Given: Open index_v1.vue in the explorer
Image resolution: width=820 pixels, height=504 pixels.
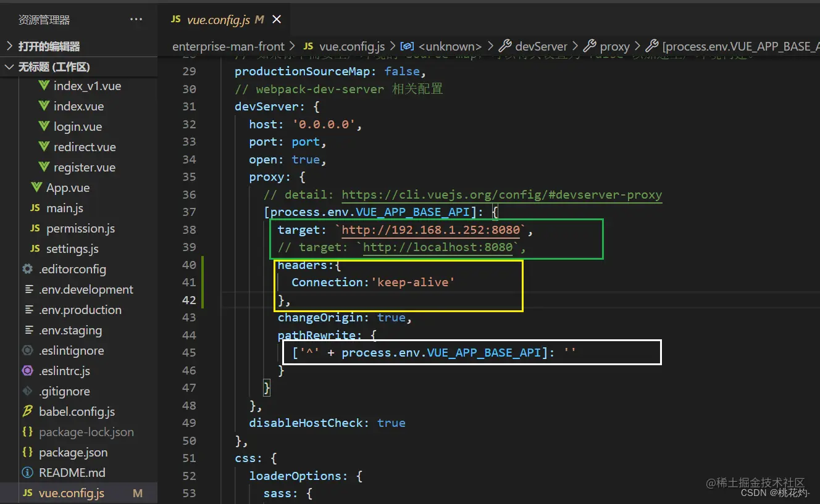Looking at the screenshot, I should click(87, 86).
